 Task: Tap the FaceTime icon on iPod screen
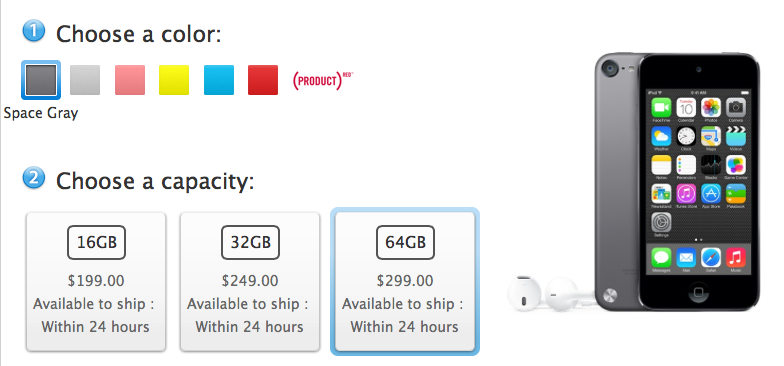661,108
